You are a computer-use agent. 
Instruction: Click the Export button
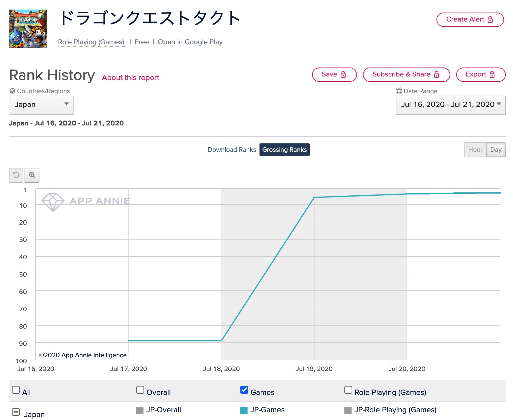tap(481, 74)
